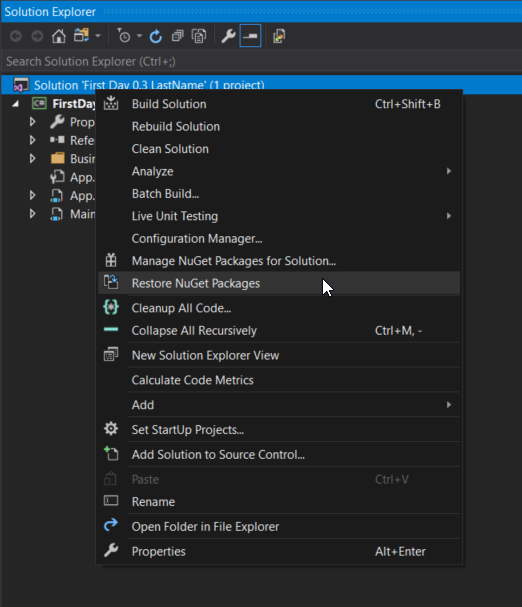Screen dimensions: 522x607
Task: Open Properties via the wrench toolbar icon
Action: tap(228, 36)
